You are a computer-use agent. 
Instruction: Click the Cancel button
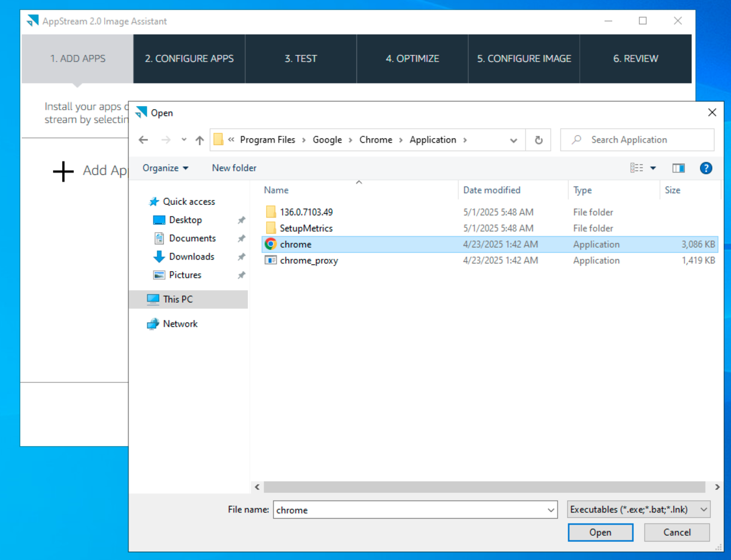coord(677,532)
